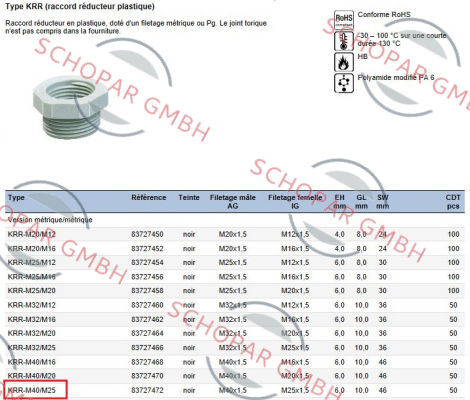This screenshot has width=470, height=400.
Task: Click the 'CDT pcs' column header
Action: [453, 202]
